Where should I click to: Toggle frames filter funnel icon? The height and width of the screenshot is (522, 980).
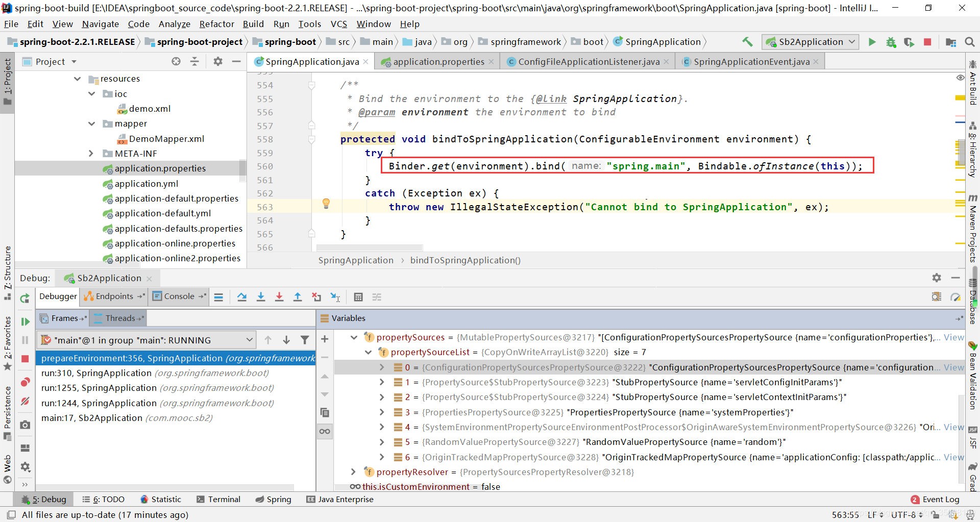305,340
